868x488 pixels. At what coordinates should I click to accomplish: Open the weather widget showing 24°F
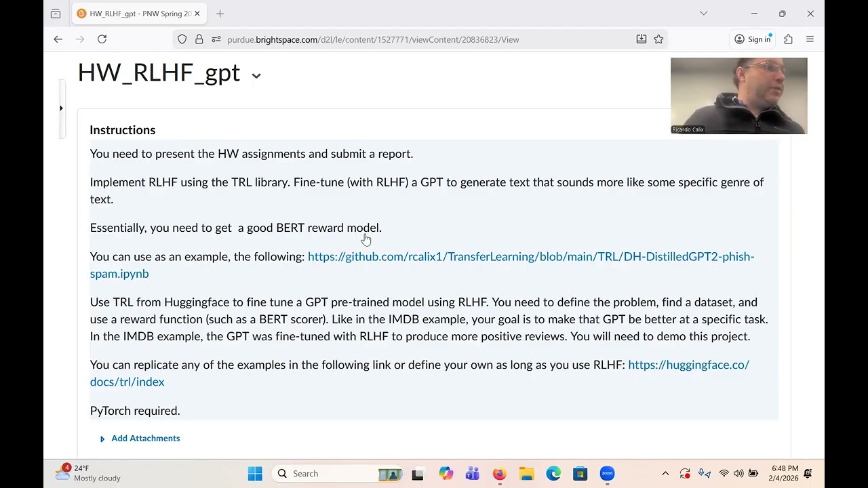[x=88, y=473]
